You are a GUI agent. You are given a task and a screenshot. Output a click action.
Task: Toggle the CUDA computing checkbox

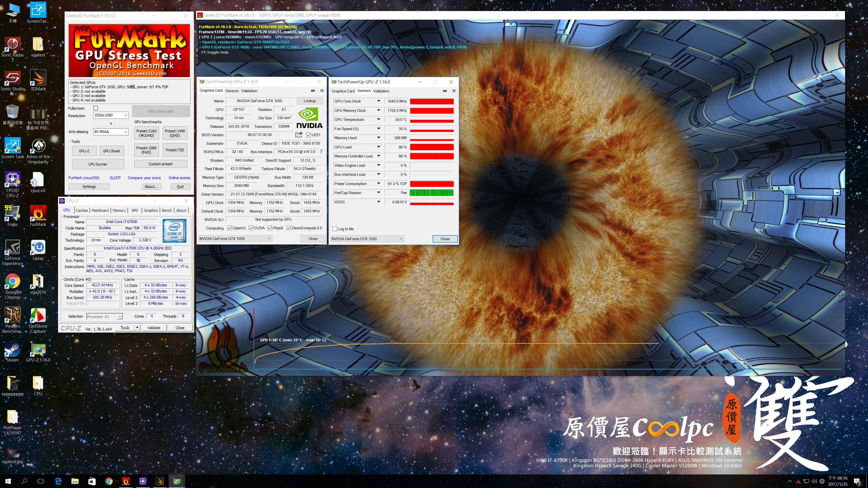coord(251,228)
